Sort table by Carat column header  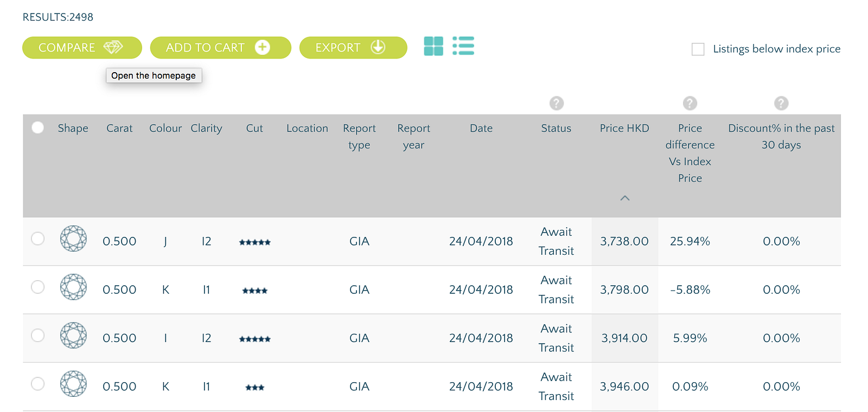click(x=119, y=128)
